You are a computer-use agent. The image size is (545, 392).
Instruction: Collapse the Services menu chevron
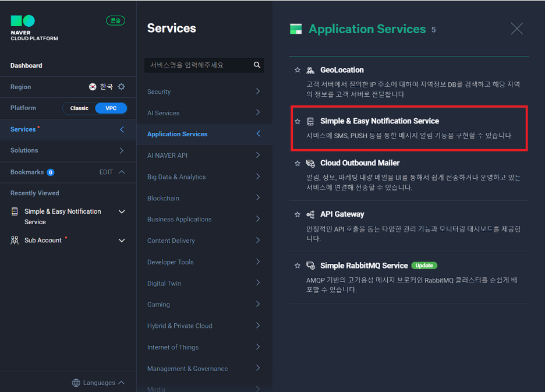[122, 129]
